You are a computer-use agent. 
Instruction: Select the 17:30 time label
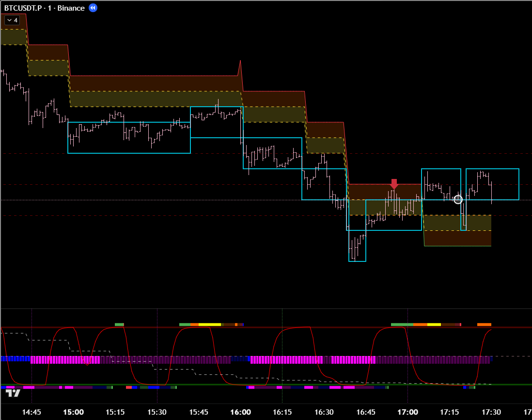click(491, 412)
